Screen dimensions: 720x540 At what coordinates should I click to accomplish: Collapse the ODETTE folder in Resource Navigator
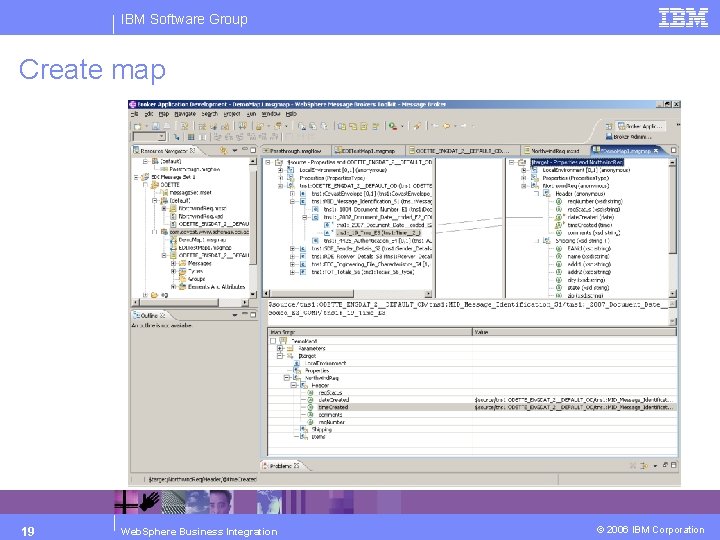146,185
